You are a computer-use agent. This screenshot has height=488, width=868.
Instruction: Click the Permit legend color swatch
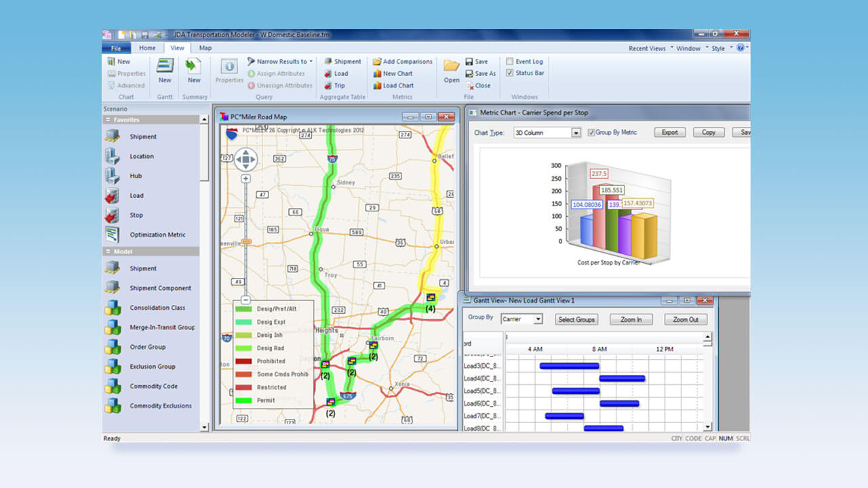click(x=243, y=401)
